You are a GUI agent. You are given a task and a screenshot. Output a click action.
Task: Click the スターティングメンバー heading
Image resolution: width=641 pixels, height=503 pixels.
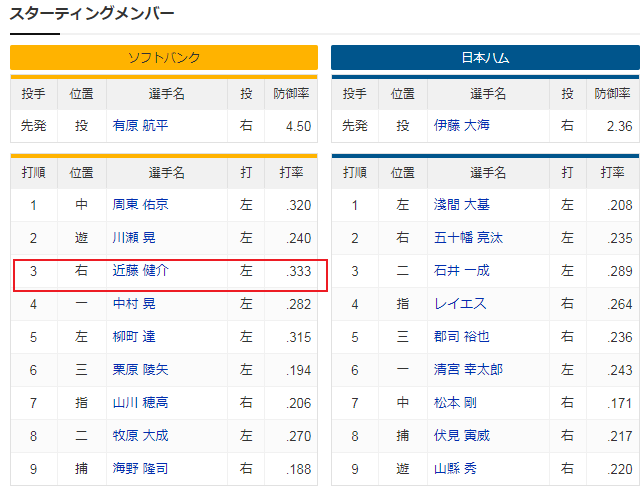click(92, 14)
